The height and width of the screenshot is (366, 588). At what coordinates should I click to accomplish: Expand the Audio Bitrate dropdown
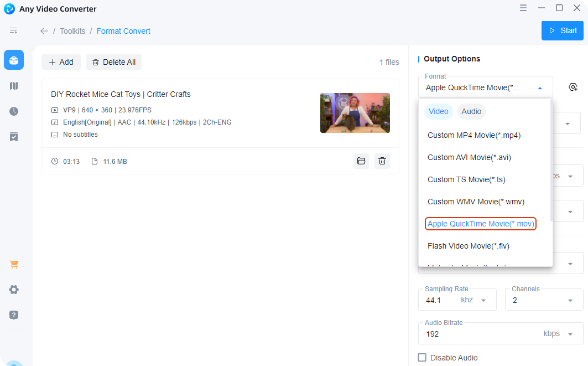570,334
